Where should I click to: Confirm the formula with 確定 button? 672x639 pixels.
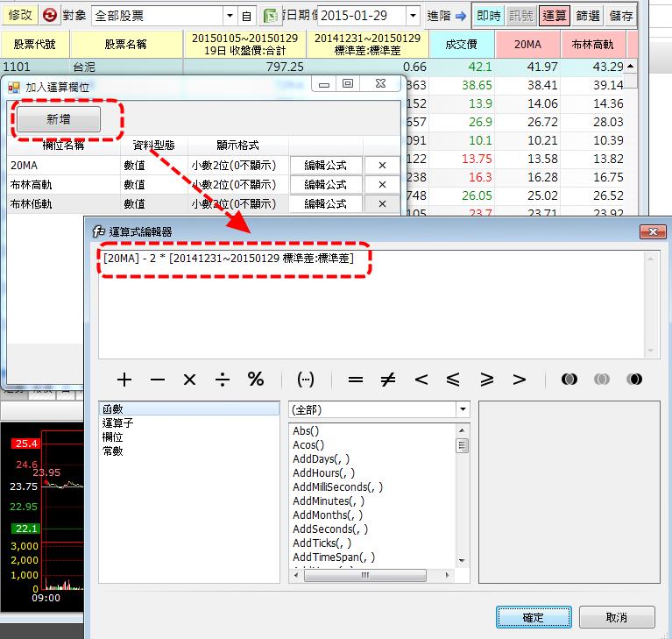tap(534, 617)
